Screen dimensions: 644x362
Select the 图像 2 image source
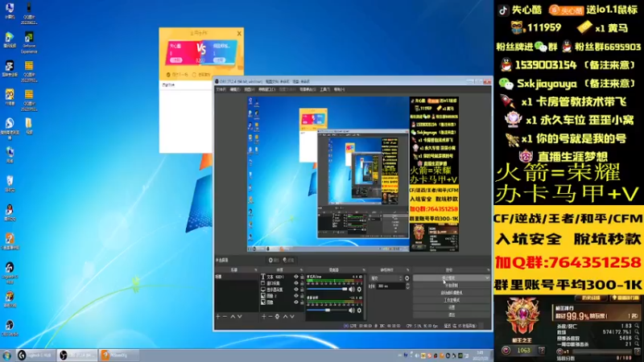(x=282, y=296)
